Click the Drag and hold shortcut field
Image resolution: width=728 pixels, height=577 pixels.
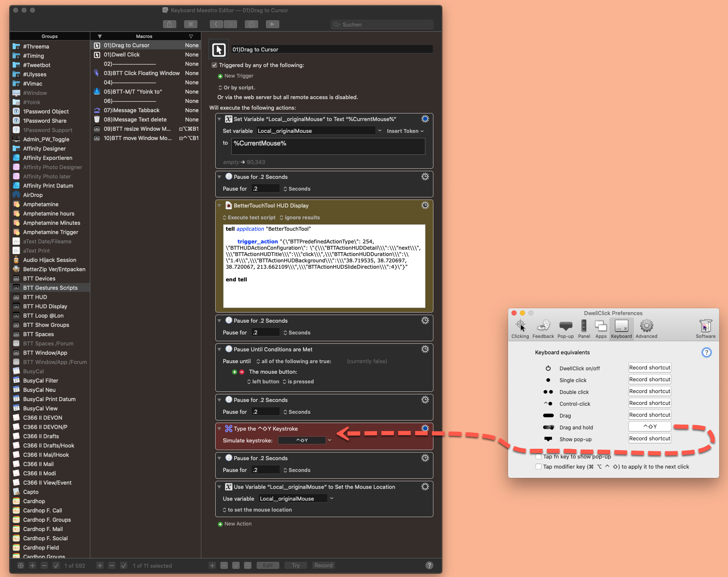pos(650,427)
